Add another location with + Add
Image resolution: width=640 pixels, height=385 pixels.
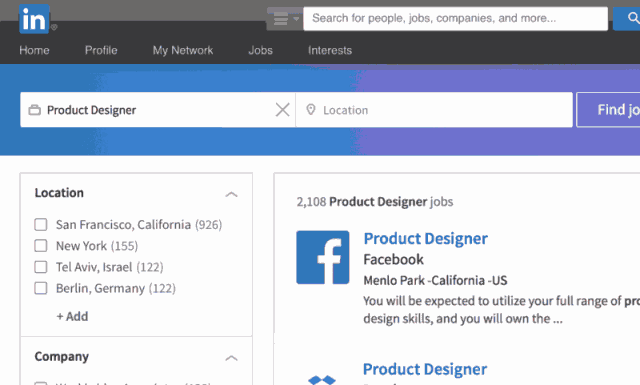point(72,316)
